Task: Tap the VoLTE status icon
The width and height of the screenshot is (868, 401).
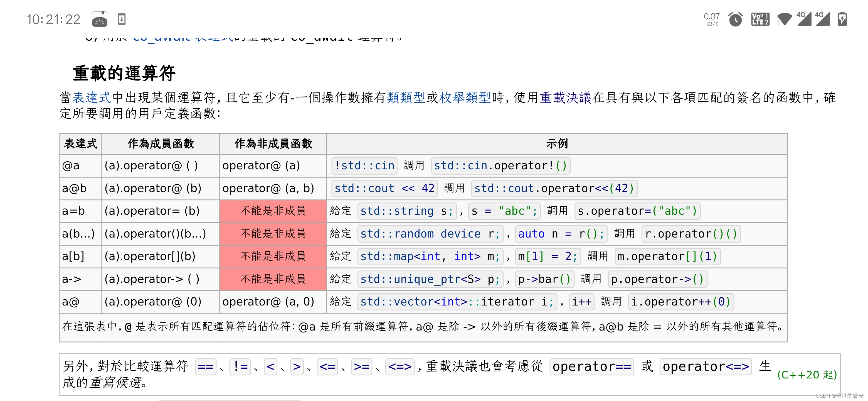Action: 760,19
